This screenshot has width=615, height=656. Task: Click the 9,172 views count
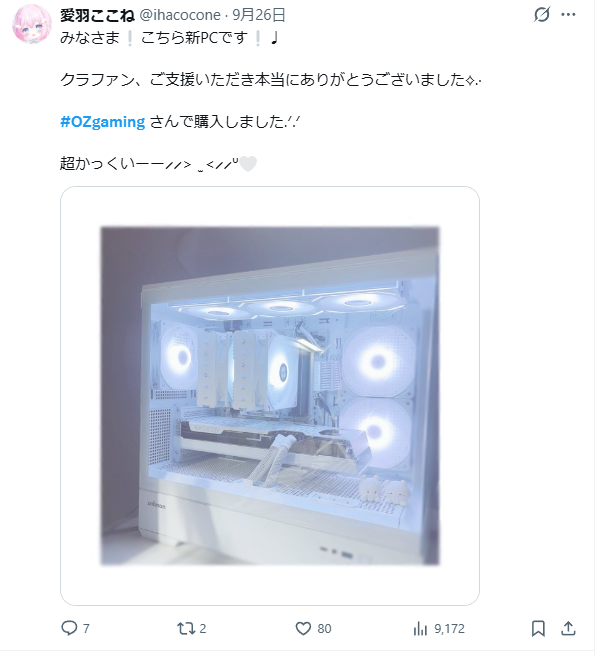coord(449,629)
